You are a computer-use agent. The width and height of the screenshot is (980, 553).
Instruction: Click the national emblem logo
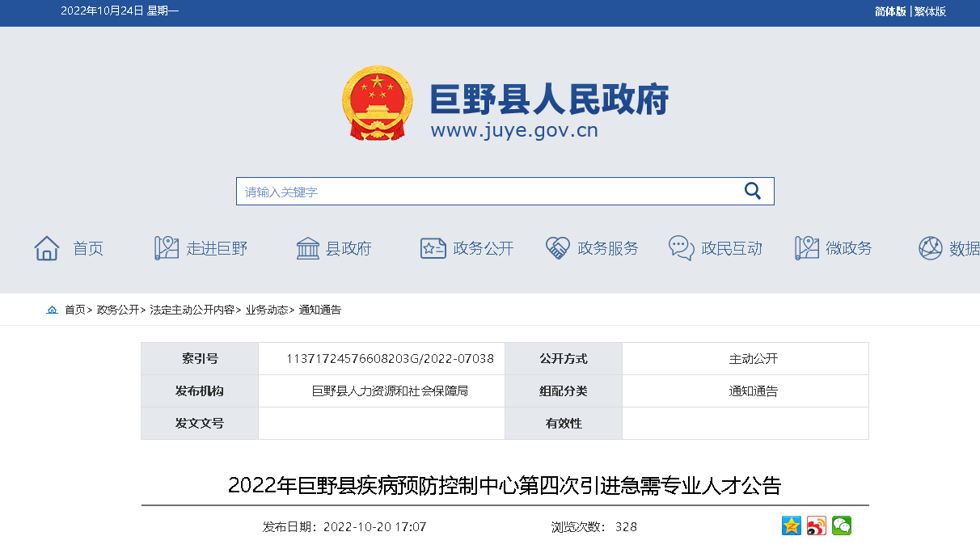(378, 103)
